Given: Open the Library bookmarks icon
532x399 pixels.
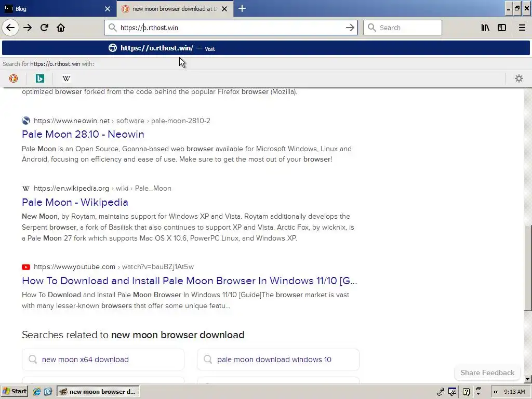Looking at the screenshot, I should [x=485, y=28].
